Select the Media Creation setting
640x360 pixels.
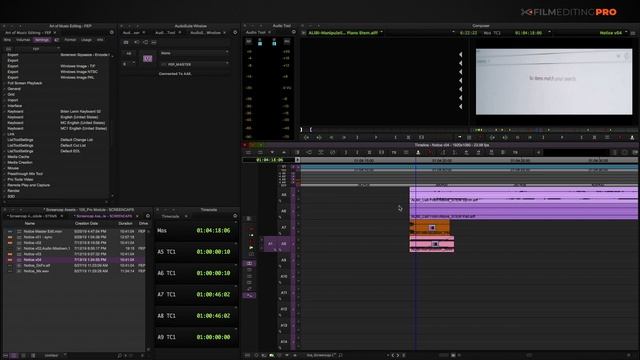[20, 162]
